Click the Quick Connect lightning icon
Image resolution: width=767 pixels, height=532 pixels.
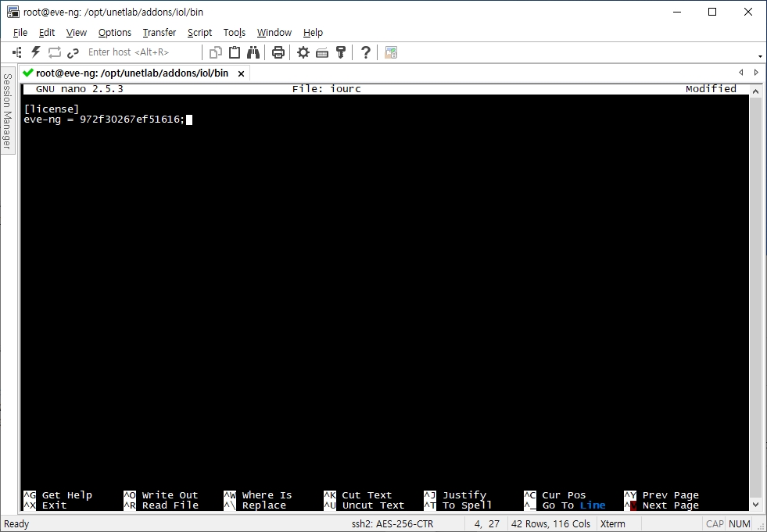tap(36, 52)
